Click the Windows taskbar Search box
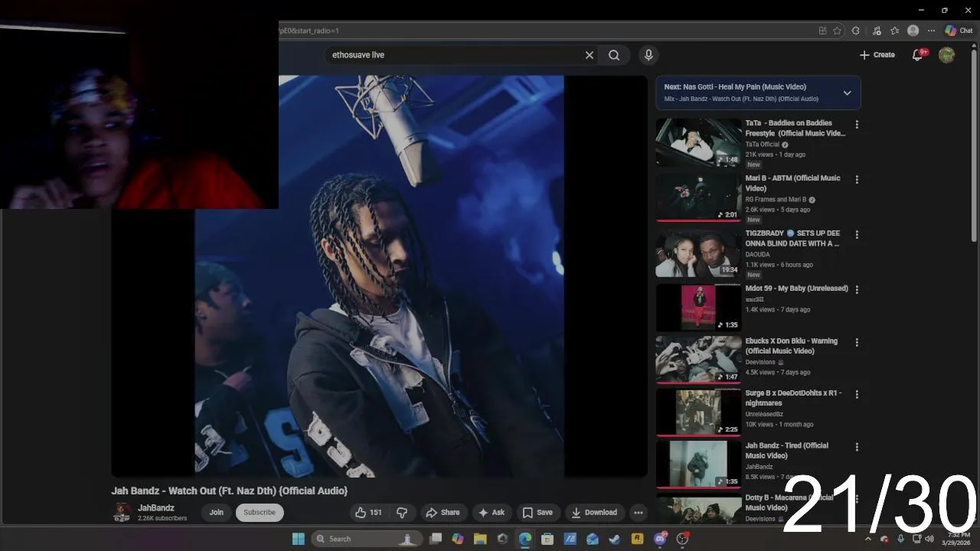Image resolution: width=980 pixels, height=551 pixels. pyautogui.click(x=366, y=539)
